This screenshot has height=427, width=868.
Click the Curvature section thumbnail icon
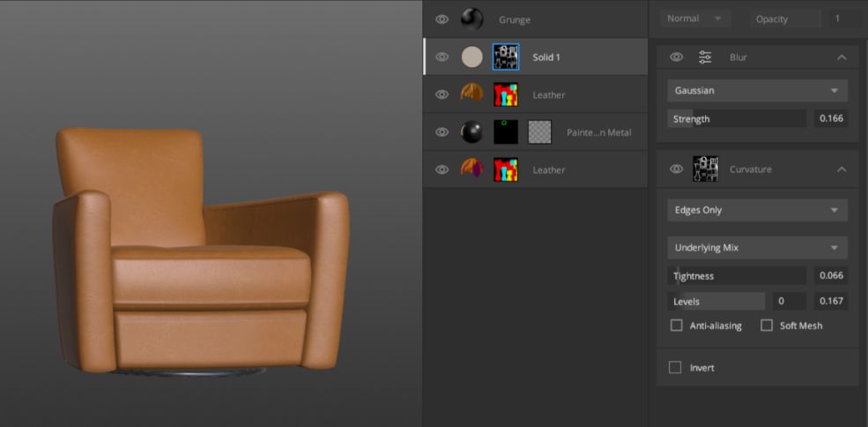coord(706,169)
